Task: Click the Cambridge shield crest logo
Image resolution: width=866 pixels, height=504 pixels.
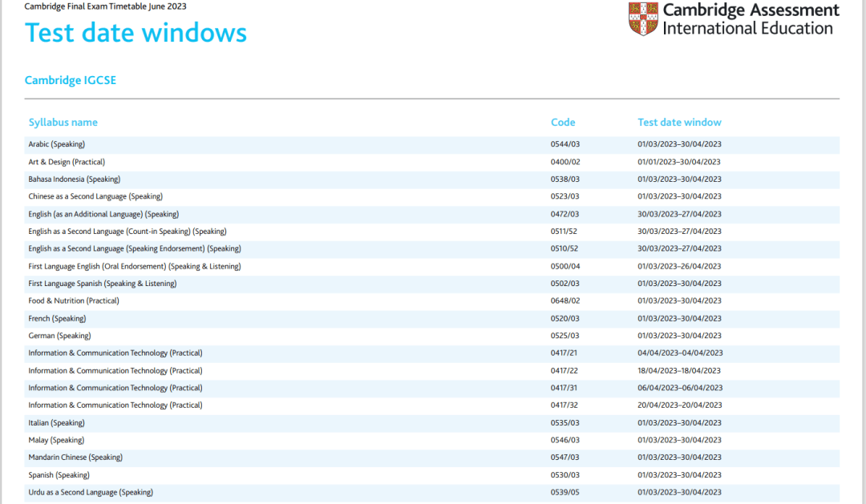Action: (643, 19)
